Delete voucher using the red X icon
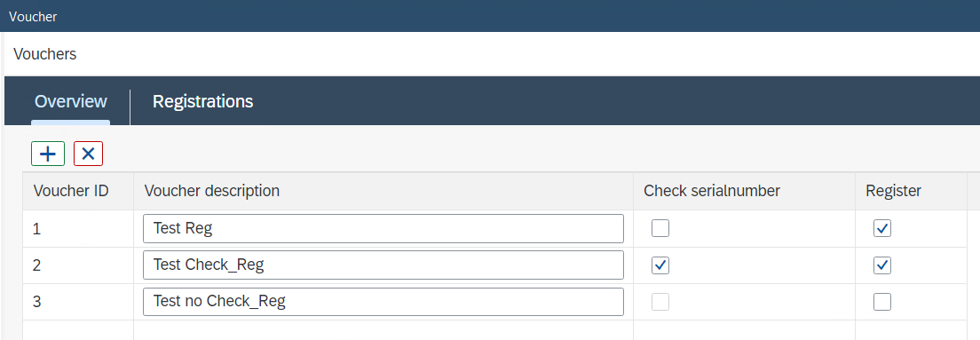 [88, 154]
